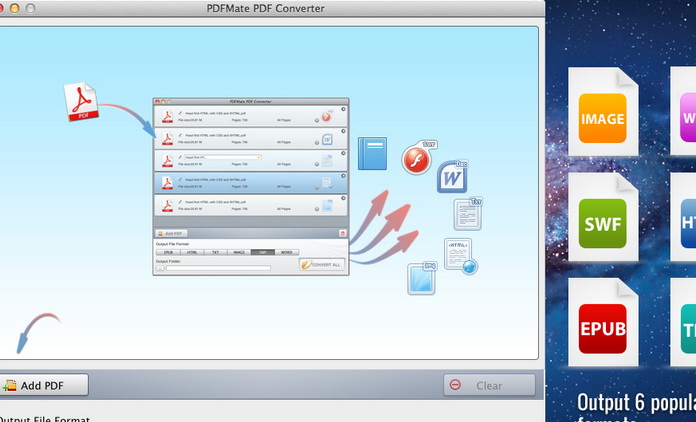This screenshot has width=696, height=422.
Task: Click the 'Output 6 popula' banner text
Action: (636, 403)
